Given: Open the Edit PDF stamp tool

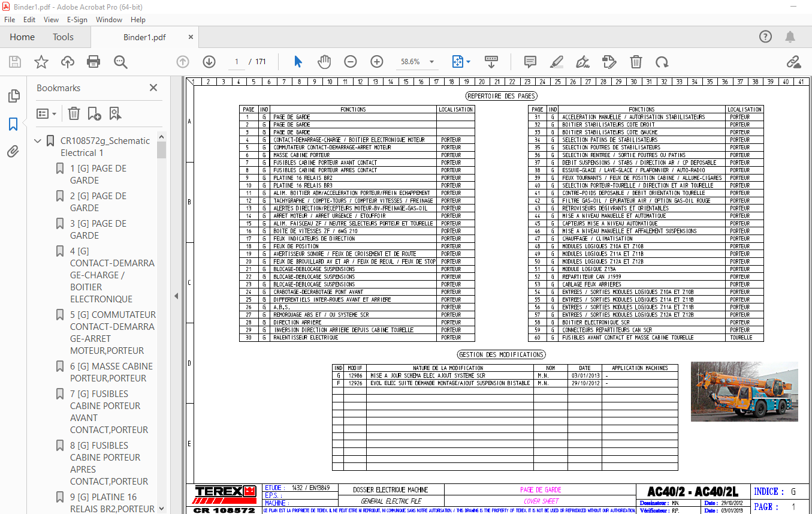Looking at the screenshot, I should [x=609, y=62].
